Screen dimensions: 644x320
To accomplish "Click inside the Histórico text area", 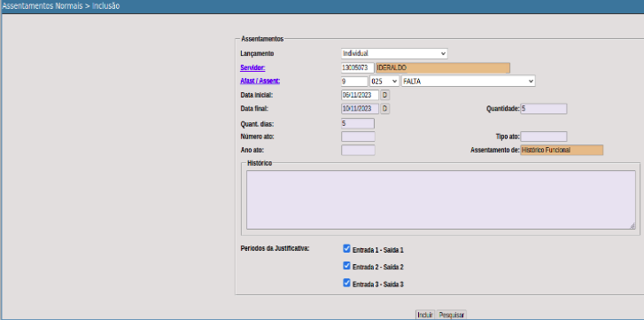I will pyautogui.click(x=440, y=199).
